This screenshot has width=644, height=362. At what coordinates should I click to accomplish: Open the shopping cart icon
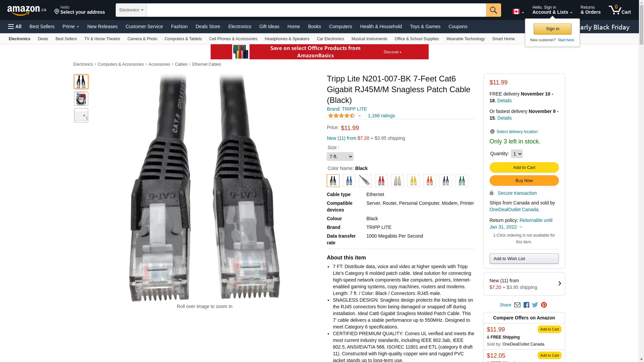click(620, 10)
